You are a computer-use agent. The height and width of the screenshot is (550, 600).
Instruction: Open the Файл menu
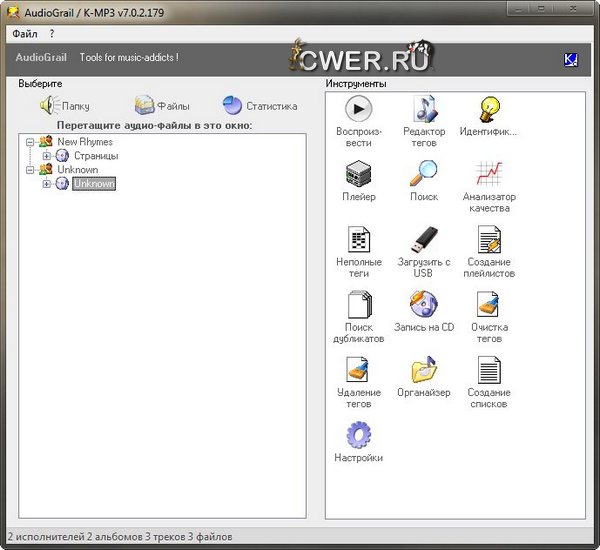click(24, 34)
